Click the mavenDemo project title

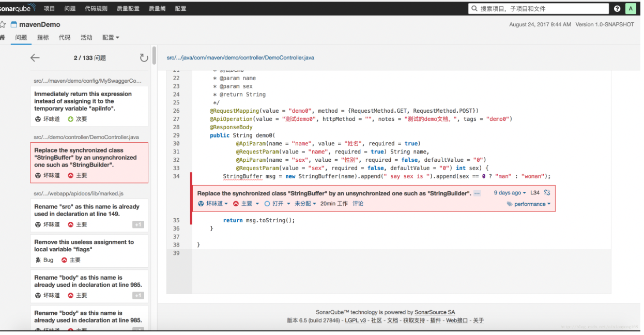40,24
